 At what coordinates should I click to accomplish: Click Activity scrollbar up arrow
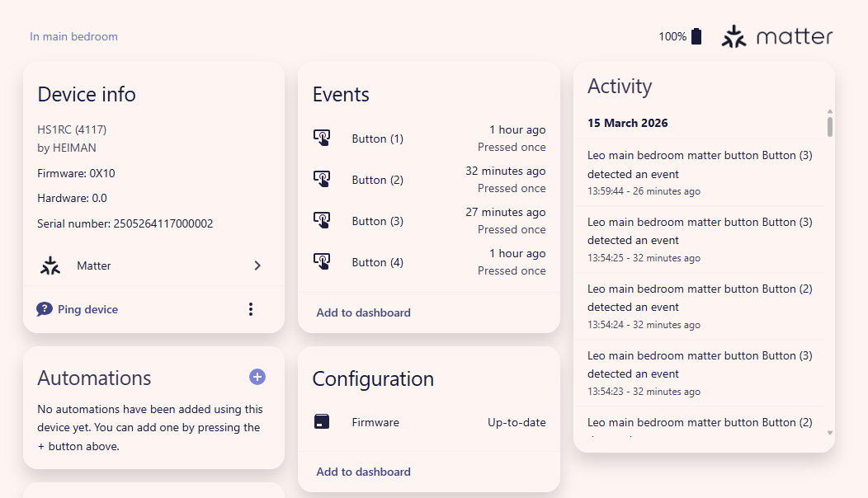[x=830, y=111]
